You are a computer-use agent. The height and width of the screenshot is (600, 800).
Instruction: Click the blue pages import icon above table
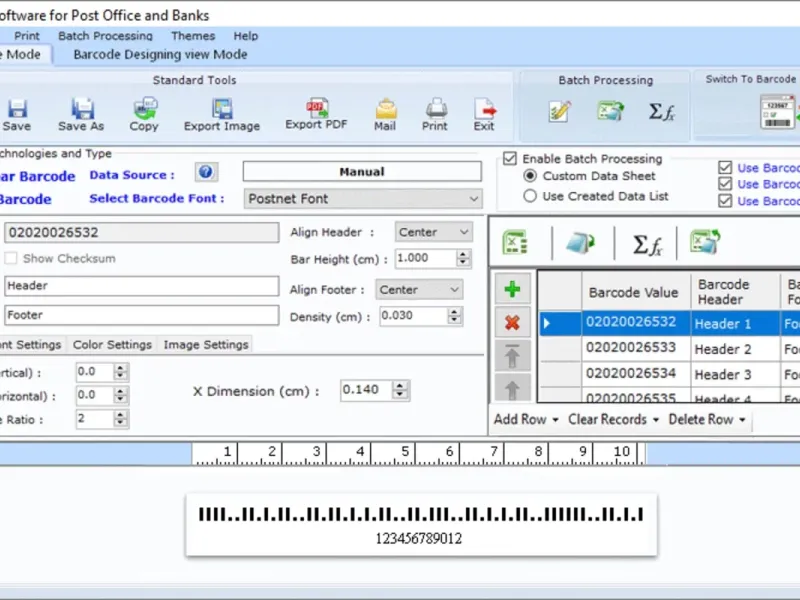pos(581,242)
